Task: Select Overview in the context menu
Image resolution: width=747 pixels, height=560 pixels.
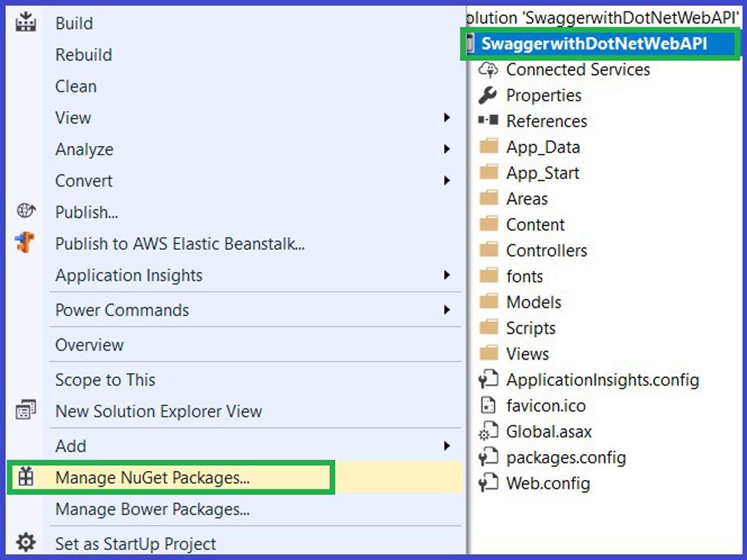Action: (89, 345)
